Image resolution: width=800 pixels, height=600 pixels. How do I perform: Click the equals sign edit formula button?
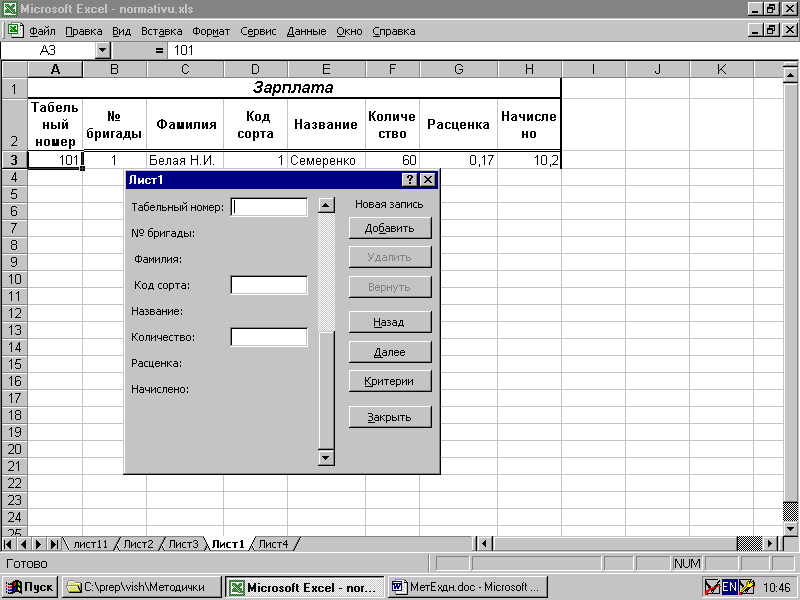point(159,50)
